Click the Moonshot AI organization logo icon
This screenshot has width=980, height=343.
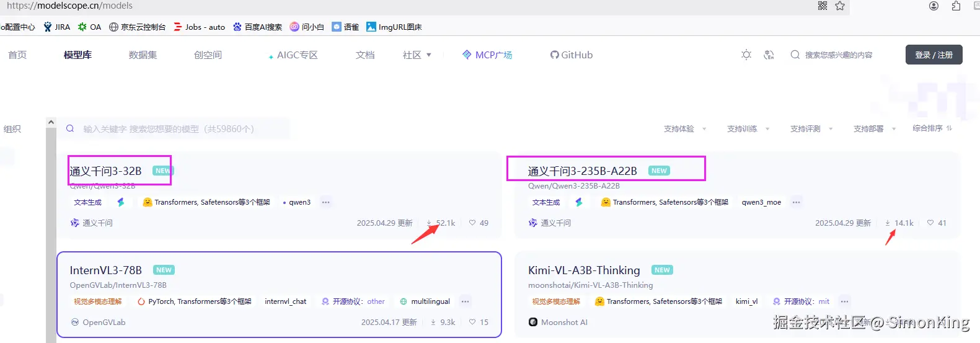click(533, 322)
